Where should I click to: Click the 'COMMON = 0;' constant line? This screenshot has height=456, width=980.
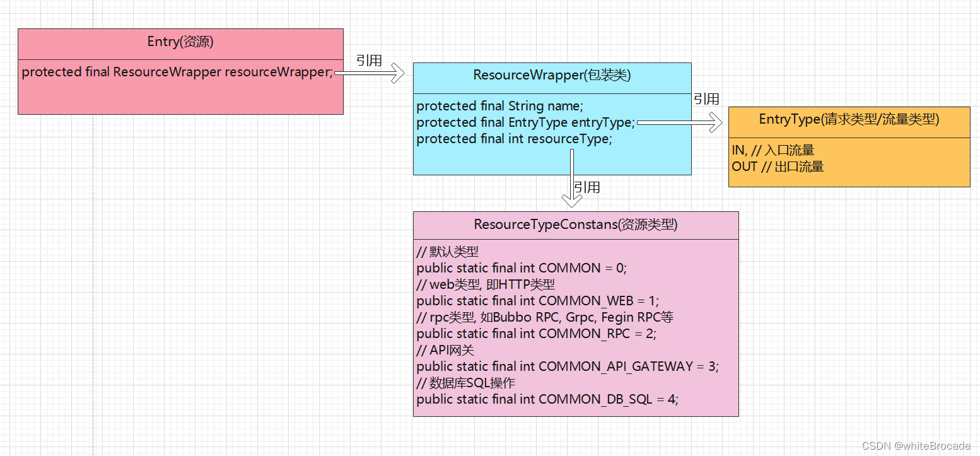click(522, 268)
